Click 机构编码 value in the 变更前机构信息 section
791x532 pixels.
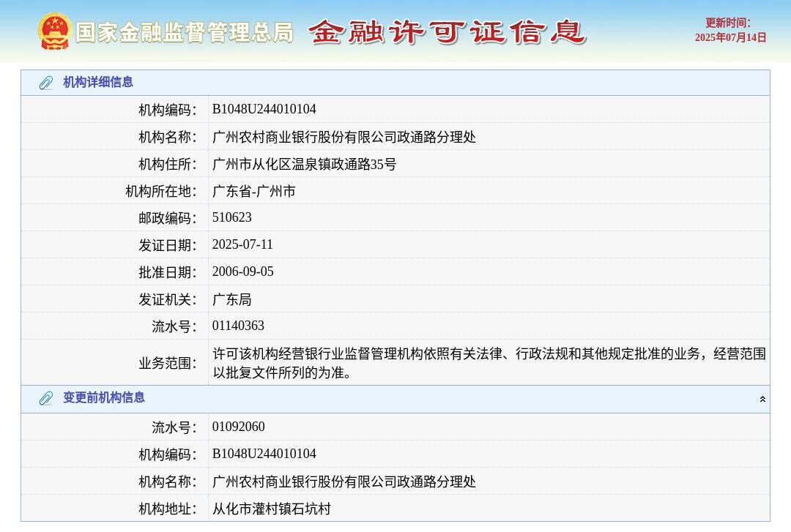(264, 454)
